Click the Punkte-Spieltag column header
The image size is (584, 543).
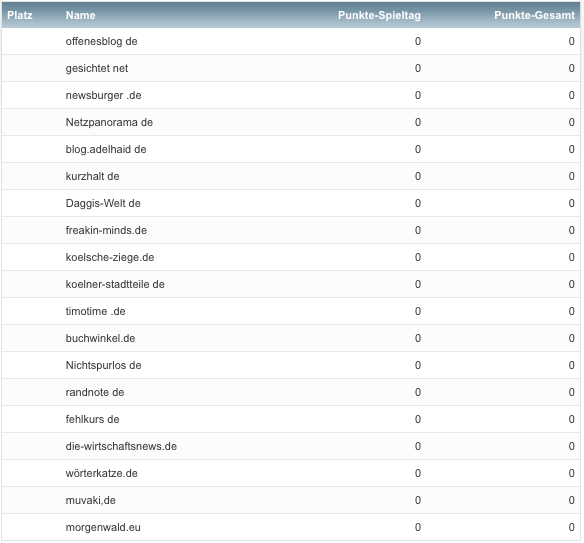point(379,15)
